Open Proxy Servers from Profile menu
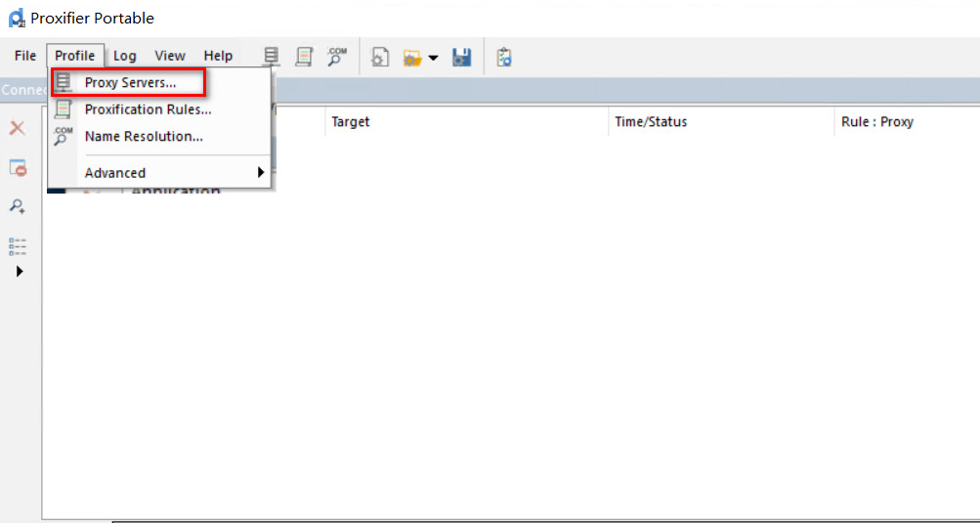980x523 pixels. tap(129, 83)
